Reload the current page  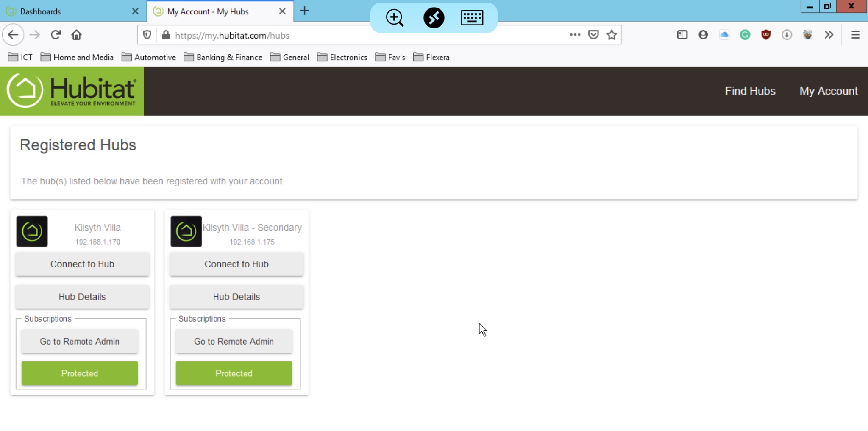pyautogui.click(x=56, y=35)
